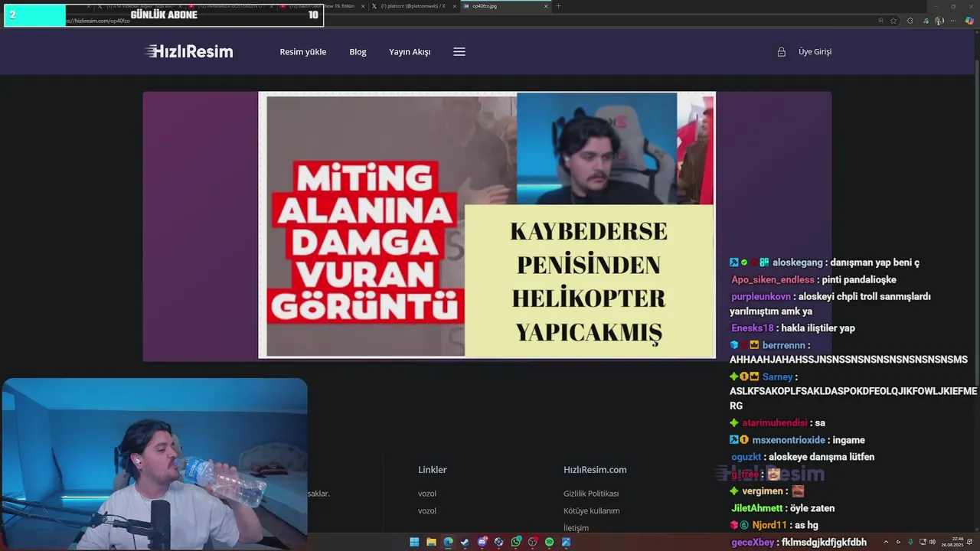Click the zoom magnifier icon in address bar
Screen dimensions: 980x551
(x=881, y=21)
